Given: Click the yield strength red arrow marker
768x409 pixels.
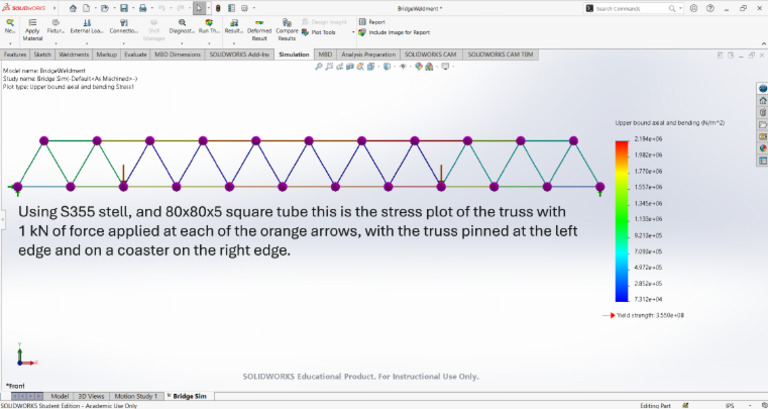Looking at the screenshot, I should [609, 315].
